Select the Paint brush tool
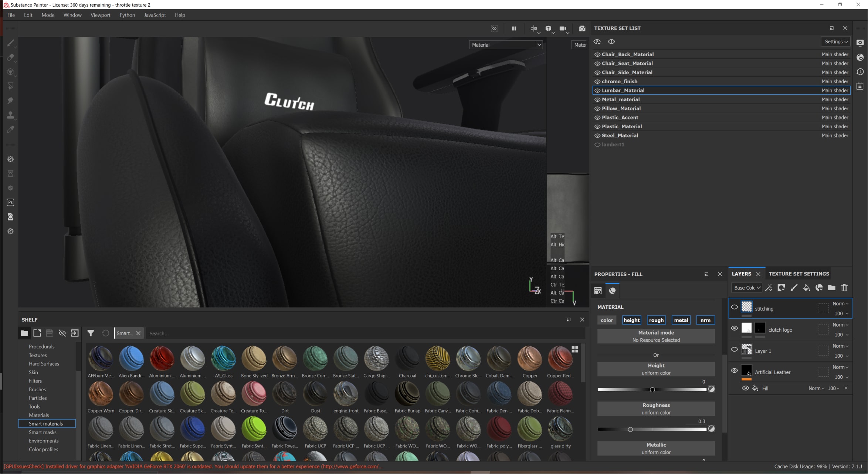This screenshot has height=474, width=868. [x=10, y=43]
